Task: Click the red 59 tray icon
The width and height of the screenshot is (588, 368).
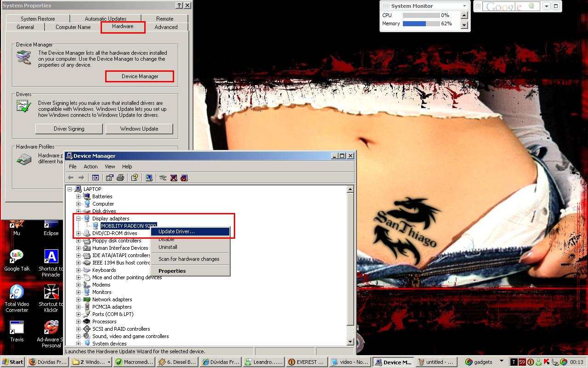Action: [522, 362]
